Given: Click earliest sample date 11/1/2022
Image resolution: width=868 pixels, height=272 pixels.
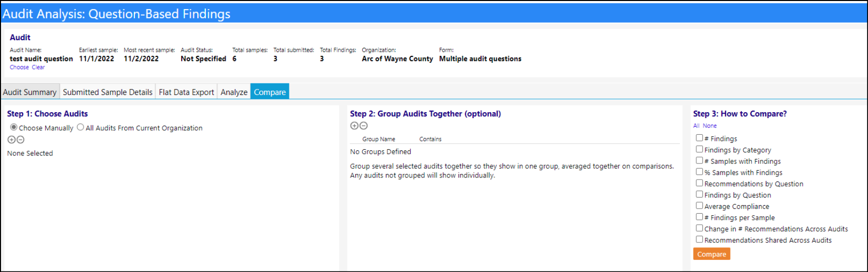Looking at the screenshot, I should (97, 59).
